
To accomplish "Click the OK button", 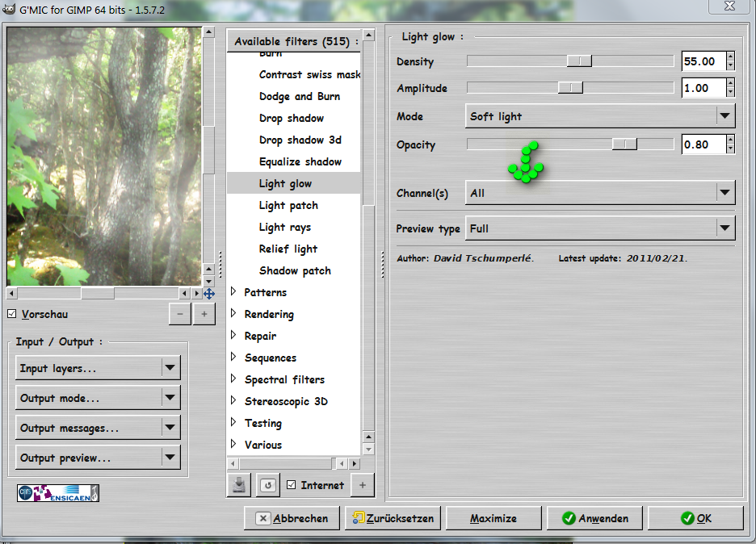I will tap(695, 518).
